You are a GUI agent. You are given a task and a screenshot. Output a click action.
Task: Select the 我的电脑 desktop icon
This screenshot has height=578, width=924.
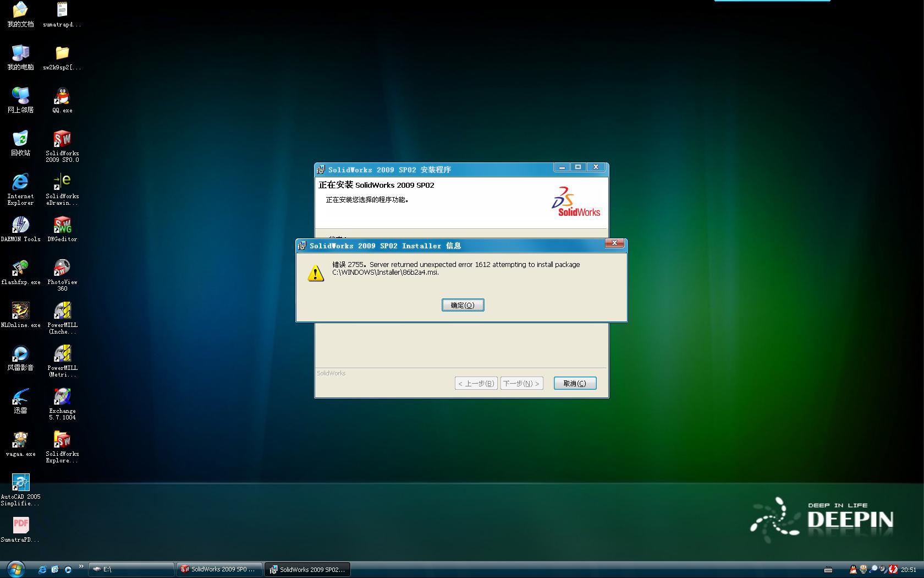pos(20,57)
